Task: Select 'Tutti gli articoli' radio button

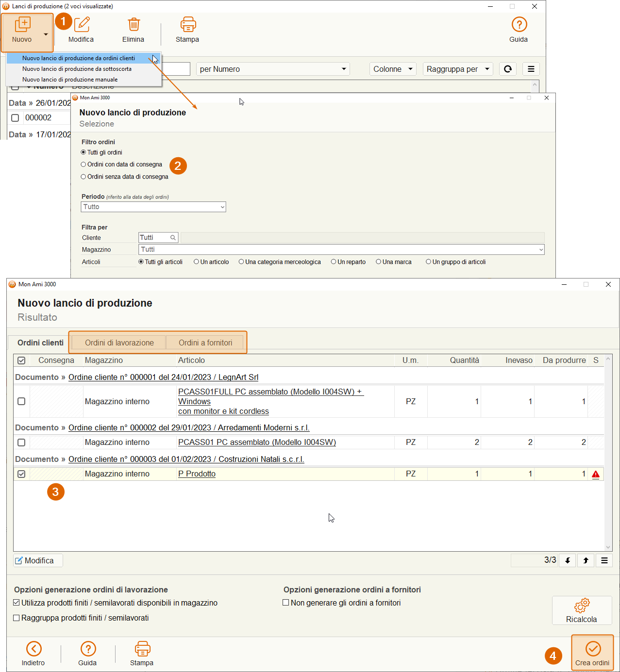Action: click(x=141, y=262)
